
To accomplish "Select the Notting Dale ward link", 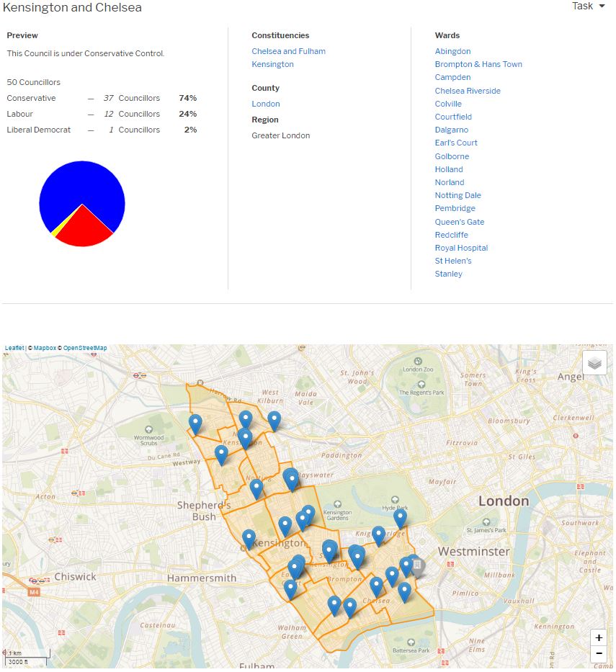I will 457,195.
